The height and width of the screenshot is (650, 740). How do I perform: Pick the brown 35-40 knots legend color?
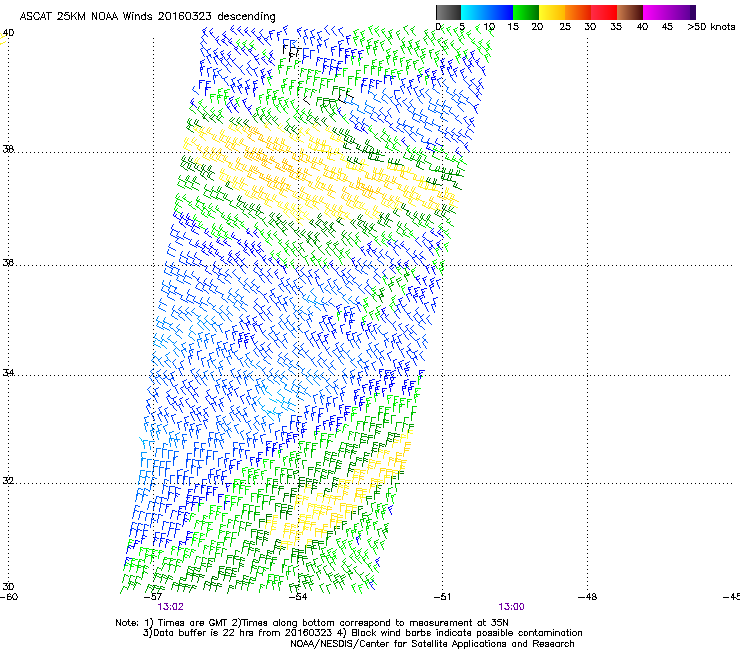tap(630, 12)
